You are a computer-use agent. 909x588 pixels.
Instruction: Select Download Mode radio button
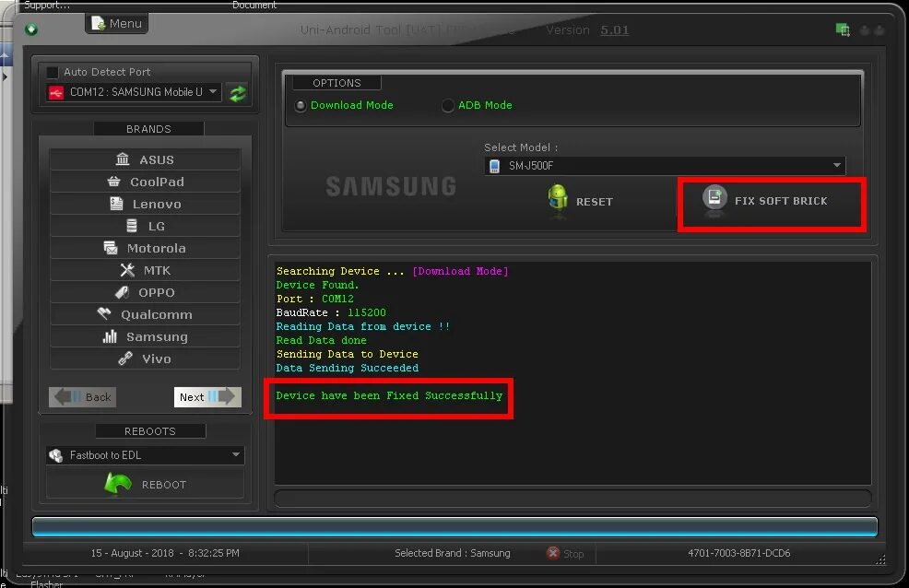(x=301, y=105)
